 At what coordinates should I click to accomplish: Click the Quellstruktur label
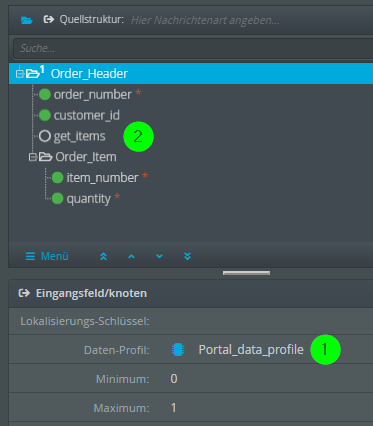[x=92, y=20]
